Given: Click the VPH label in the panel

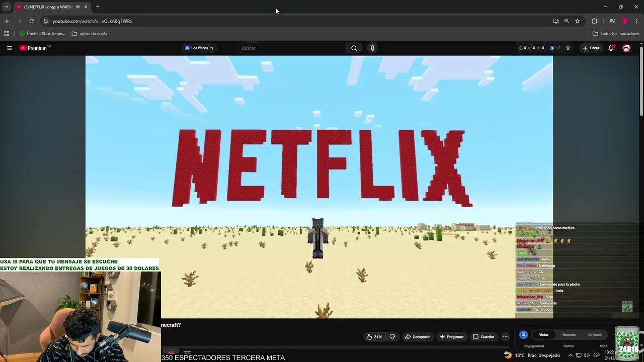Looking at the screenshot, I should tap(603, 346).
